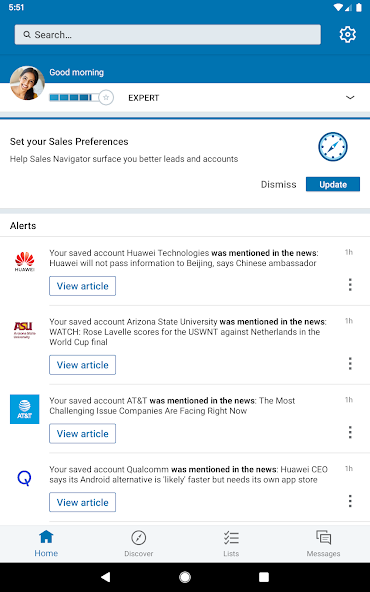This screenshot has width=370, height=592.
Task: Dismiss the Sales Preferences card
Action: [x=279, y=184]
